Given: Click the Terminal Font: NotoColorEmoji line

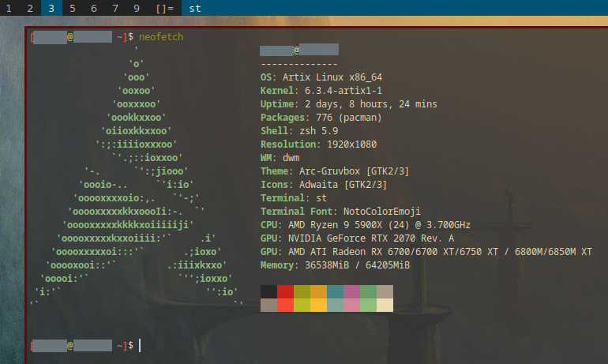Looking at the screenshot, I should (340, 212).
